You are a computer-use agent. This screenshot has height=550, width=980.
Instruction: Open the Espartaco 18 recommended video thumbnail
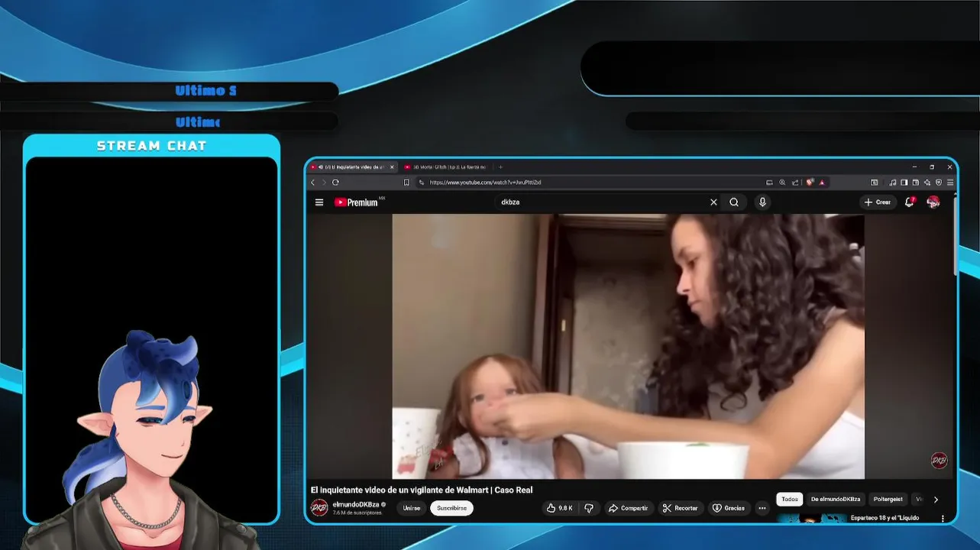(811, 519)
